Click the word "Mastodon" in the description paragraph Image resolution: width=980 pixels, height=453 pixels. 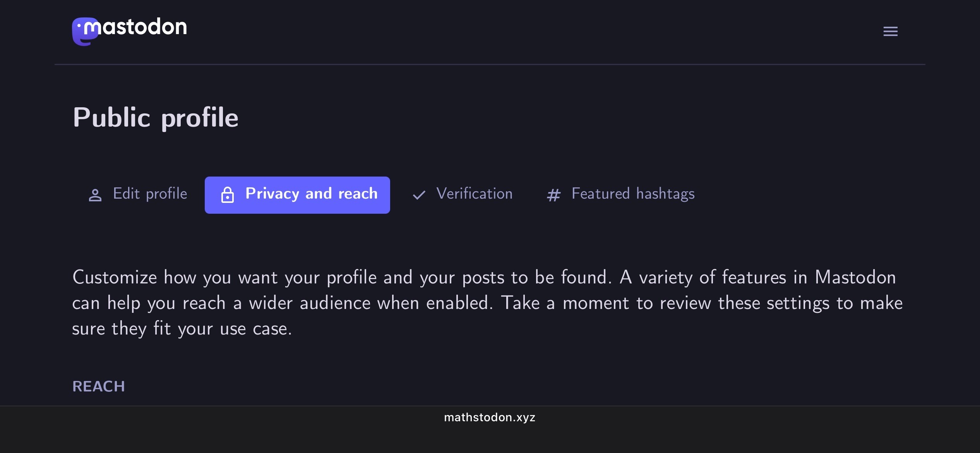tap(855, 278)
